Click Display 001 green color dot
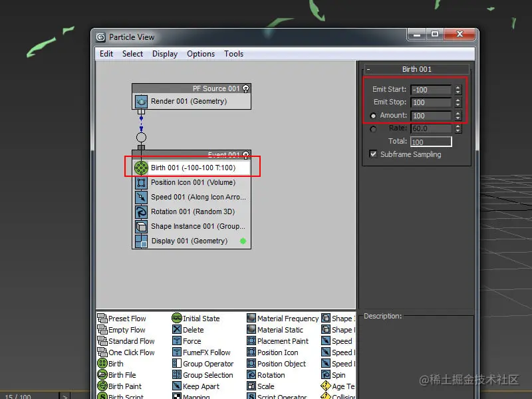Image resolution: width=532 pixels, height=399 pixels. point(243,241)
